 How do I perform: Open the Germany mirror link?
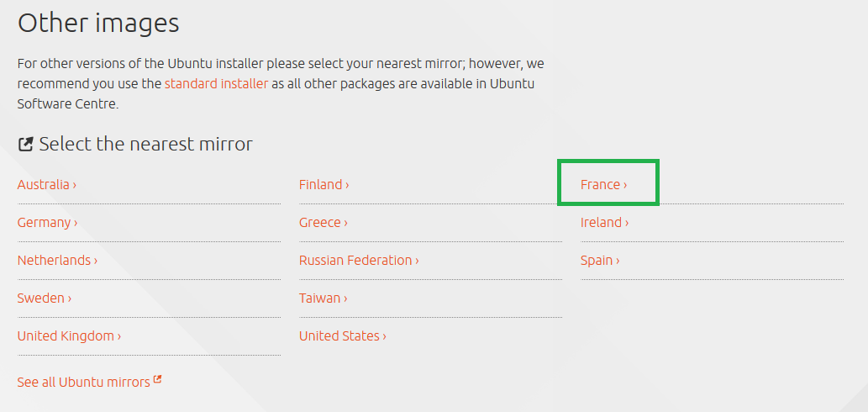click(47, 223)
